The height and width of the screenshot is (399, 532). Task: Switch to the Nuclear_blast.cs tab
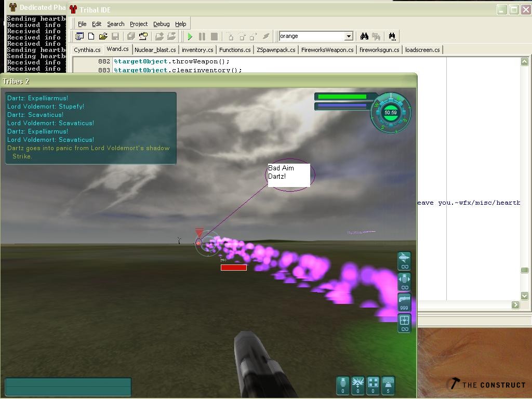click(x=155, y=50)
